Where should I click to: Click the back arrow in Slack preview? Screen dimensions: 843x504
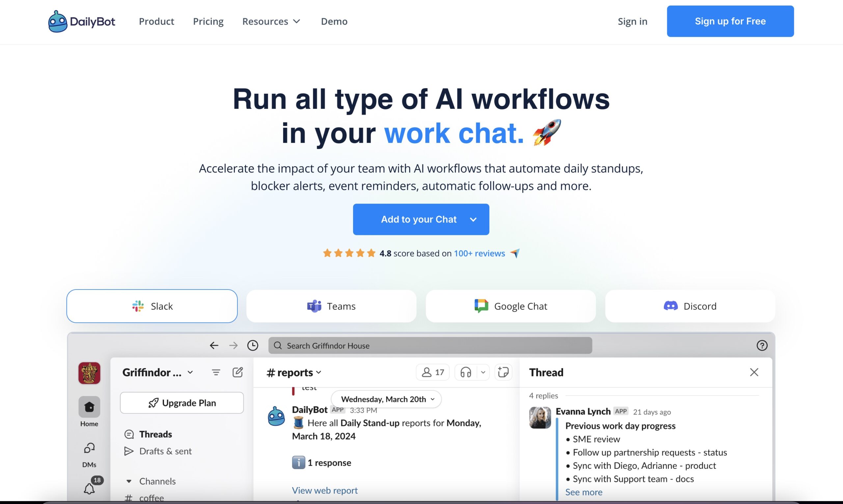(214, 345)
